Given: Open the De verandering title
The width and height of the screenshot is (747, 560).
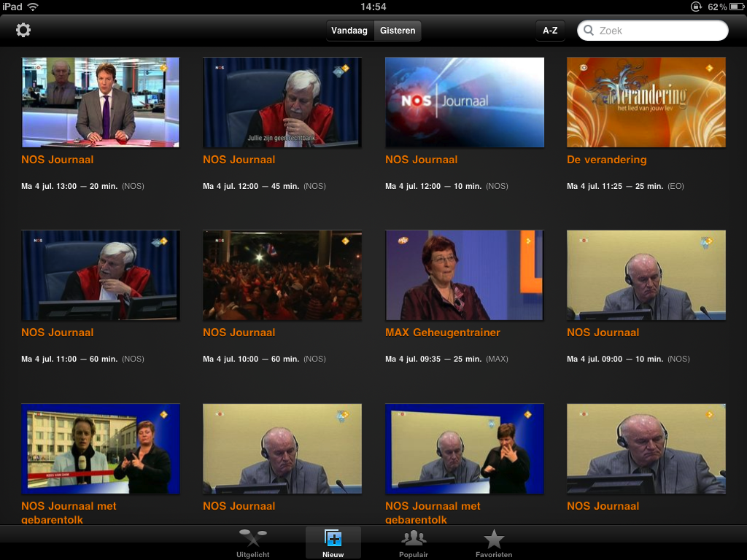Looking at the screenshot, I should coord(606,160).
